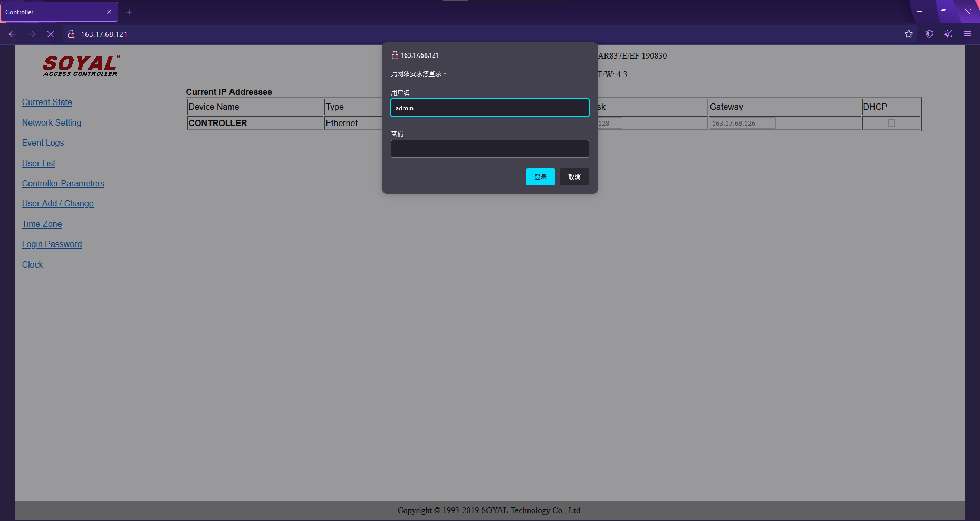Go back using the browser back arrow
This screenshot has height=521, width=980.
(x=13, y=34)
